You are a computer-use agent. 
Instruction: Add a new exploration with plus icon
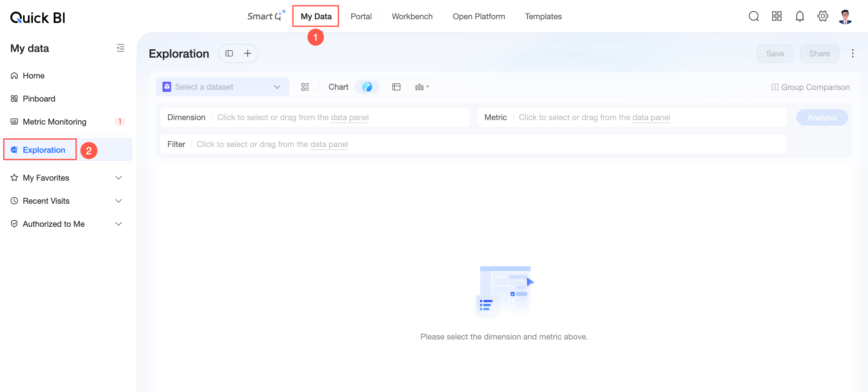coord(248,53)
